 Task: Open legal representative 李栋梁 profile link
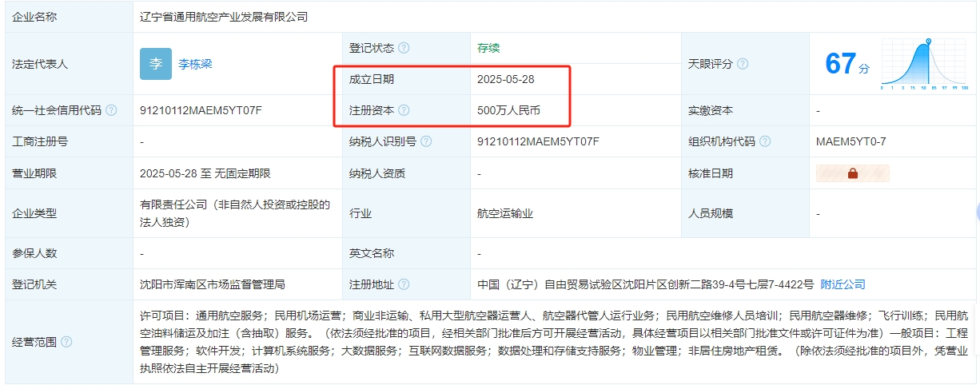click(195, 64)
